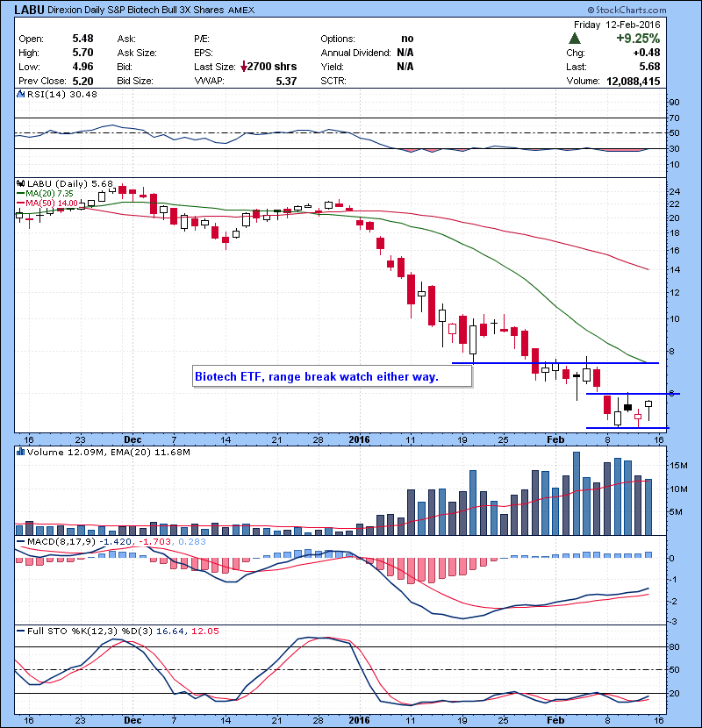702x728 pixels.
Task: Click the MA(20) 7.35 legend entry
Action: 45,193
